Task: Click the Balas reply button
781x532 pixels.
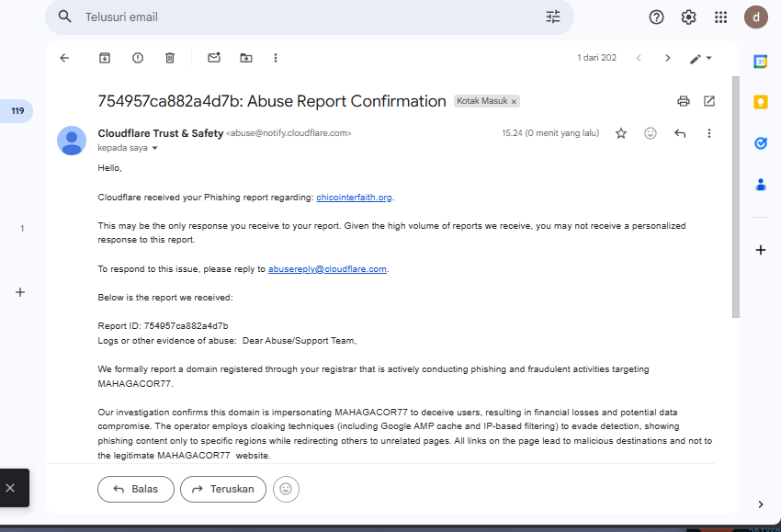Action: (136, 489)
